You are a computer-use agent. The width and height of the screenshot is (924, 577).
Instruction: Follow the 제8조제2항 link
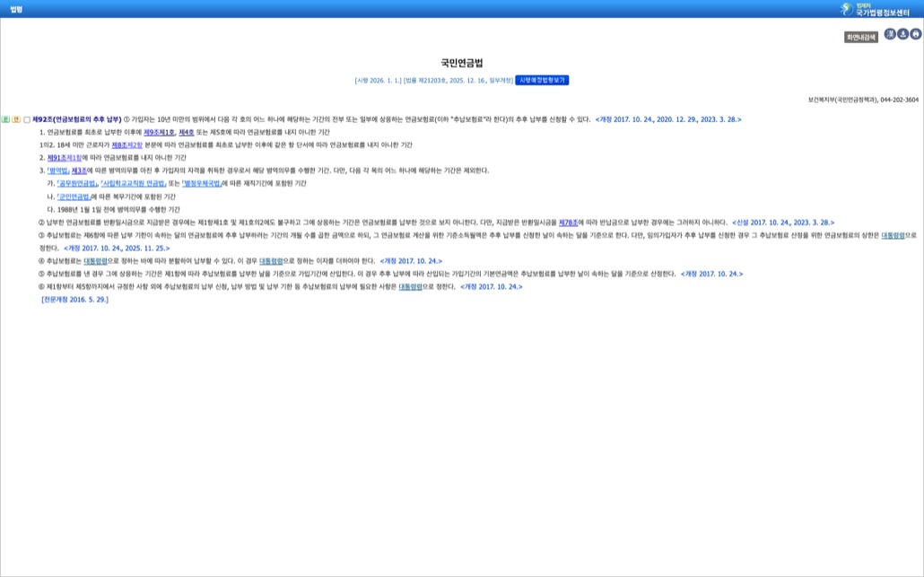(127, 145)
